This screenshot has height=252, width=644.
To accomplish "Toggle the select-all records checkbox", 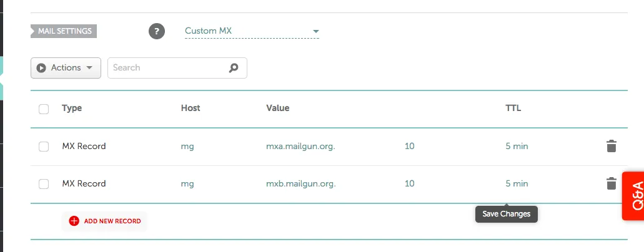I will coord(44,109).
